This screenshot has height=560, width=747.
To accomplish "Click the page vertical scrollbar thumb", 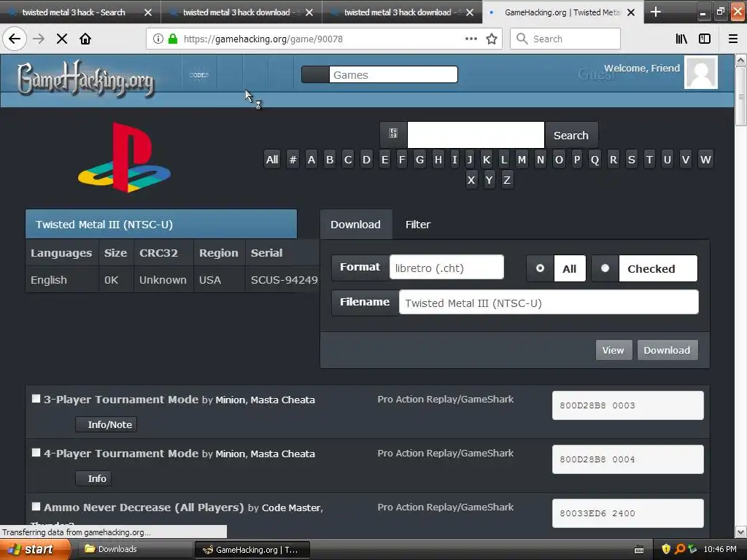I will pyautogui.click(x=740, y=96).
